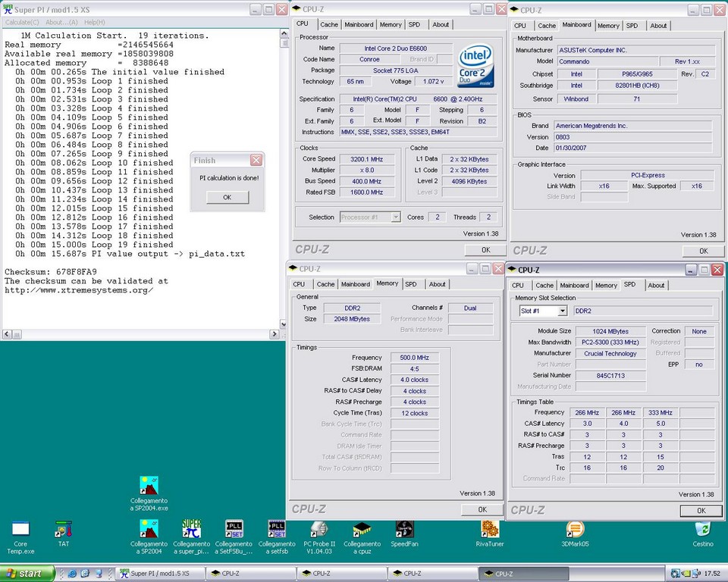Click the Intel Core 2 Duo logo

[x=475, y=66]
